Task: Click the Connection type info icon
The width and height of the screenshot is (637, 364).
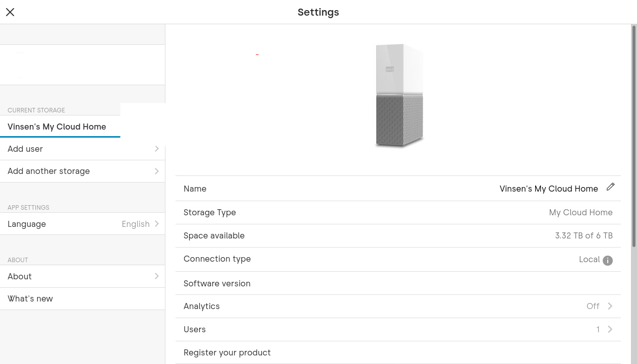Action: [x=608, y=261]
